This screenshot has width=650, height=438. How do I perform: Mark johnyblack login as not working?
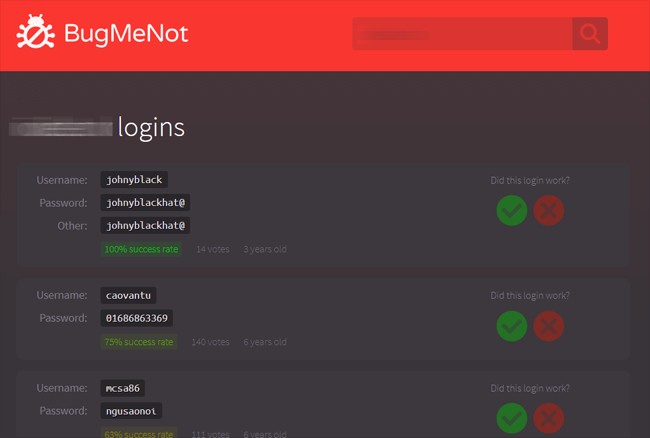tap(549, 210)
